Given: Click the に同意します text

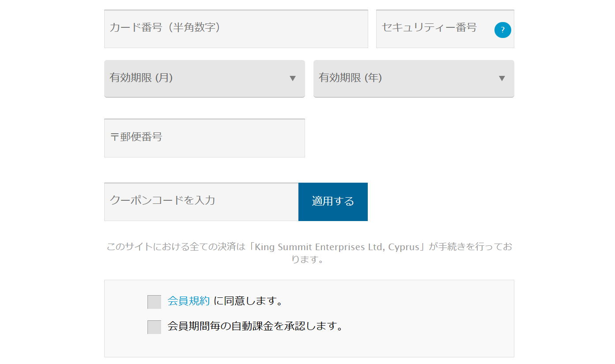Looking at the screenshot, I should (248, 301).
